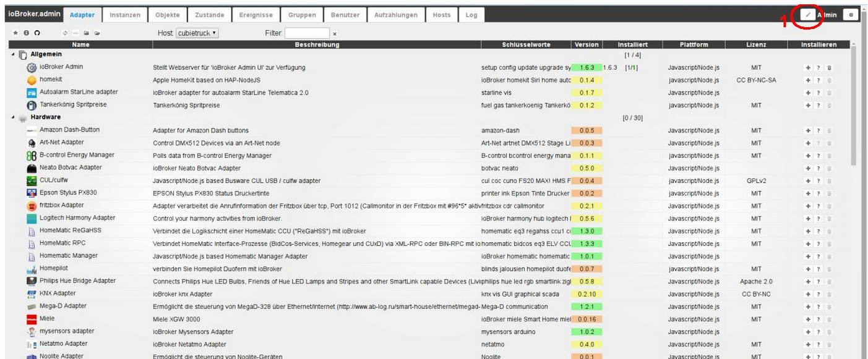The width and height of the screenshot is (868, 359).
Task: Click the Name column header
Action: click(x=80, y=45)
